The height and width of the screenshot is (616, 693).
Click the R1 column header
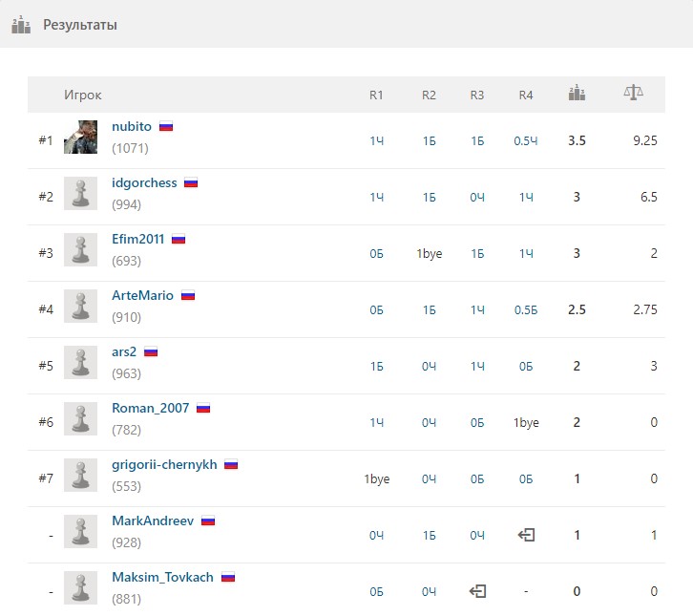376,96
